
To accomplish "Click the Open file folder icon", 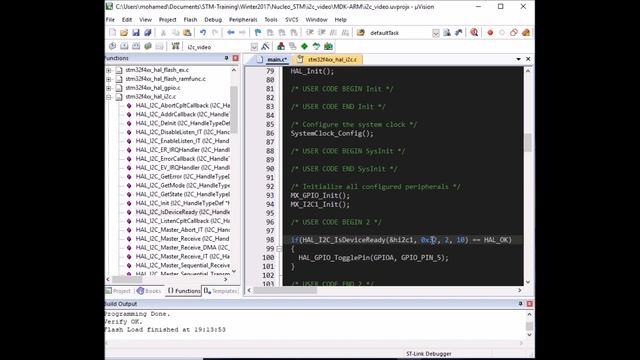I will (124, 33).
